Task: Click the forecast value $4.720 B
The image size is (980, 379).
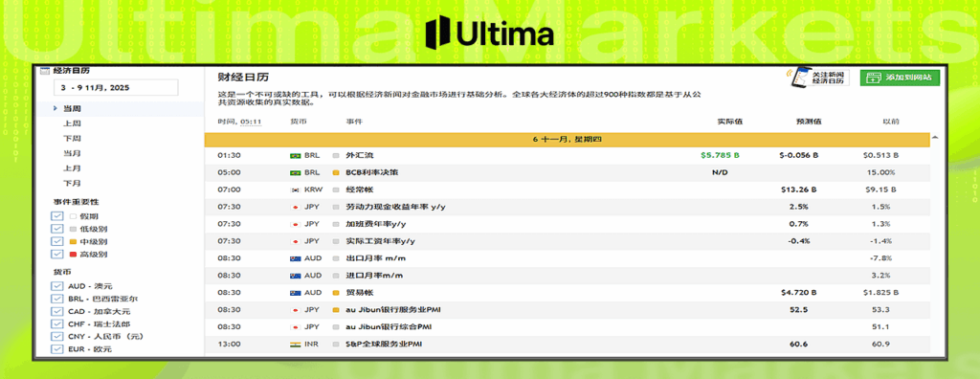Action: pyautogui.click(x=799, y=293)
